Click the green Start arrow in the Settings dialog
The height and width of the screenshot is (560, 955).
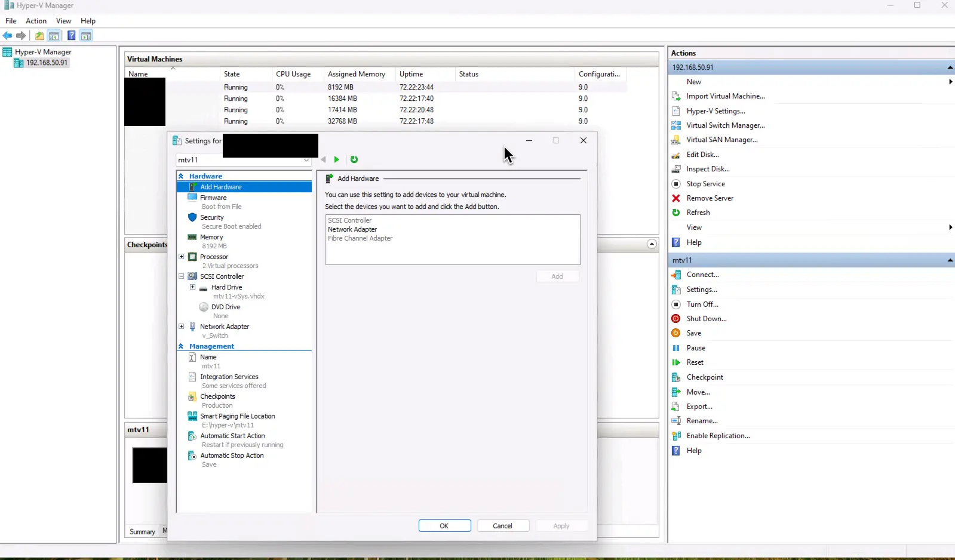[x=337, y=159]
